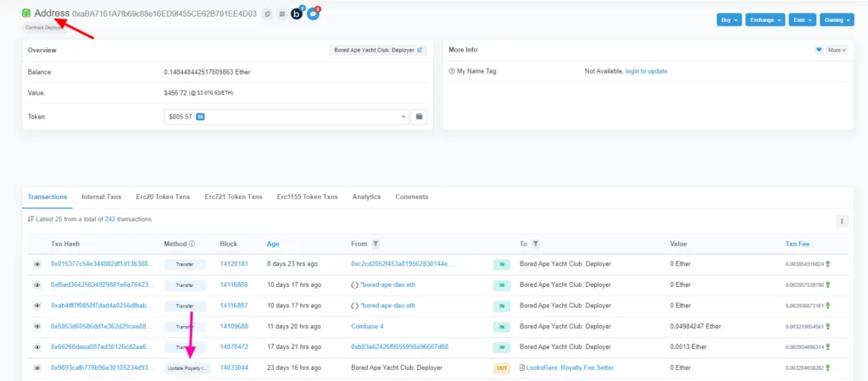This screenshot has height=381, width=868.
Task: Copy the wallet address to clipboard
Action: [267, 14]
